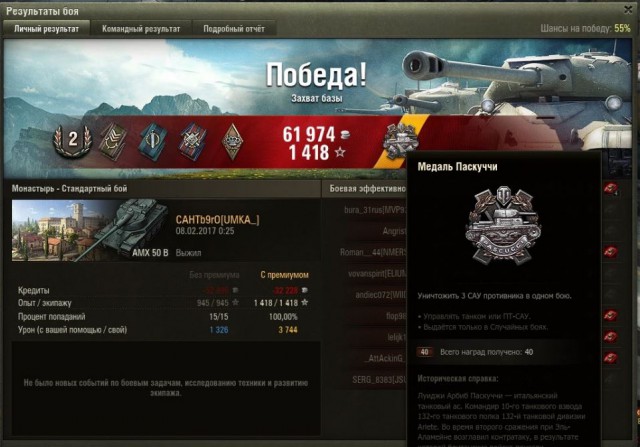This screenshot has width=640, height=447.
Task: Click the С премиумом column header
Action: (x=284, y=275)
